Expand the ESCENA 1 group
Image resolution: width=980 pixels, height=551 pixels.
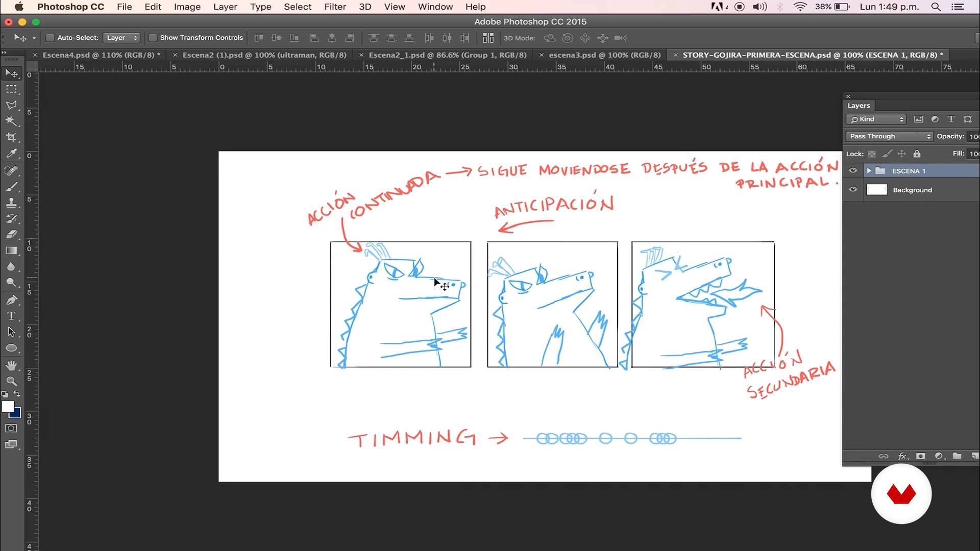tap(869, 171)
